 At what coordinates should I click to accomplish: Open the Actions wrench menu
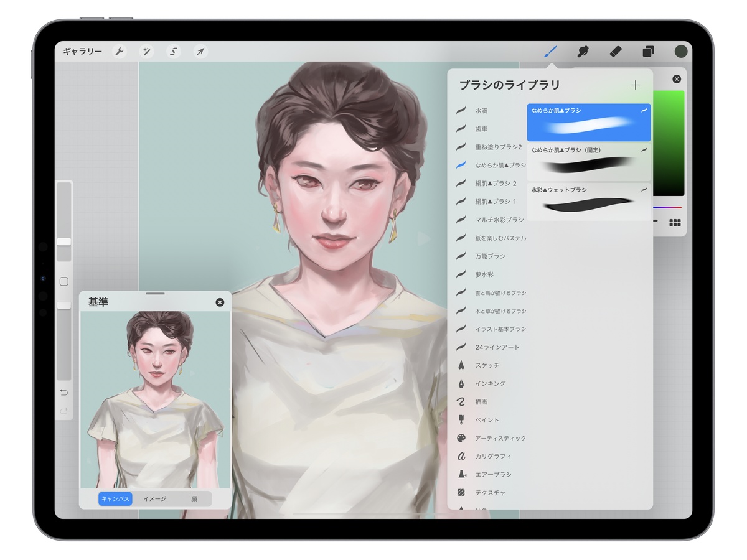[x=120, y=52]
